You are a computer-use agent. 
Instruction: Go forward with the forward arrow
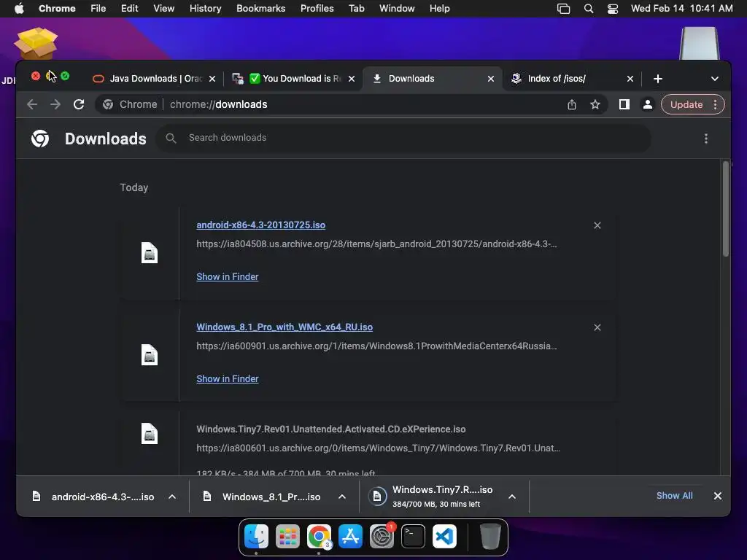click(x=55, y=104)
